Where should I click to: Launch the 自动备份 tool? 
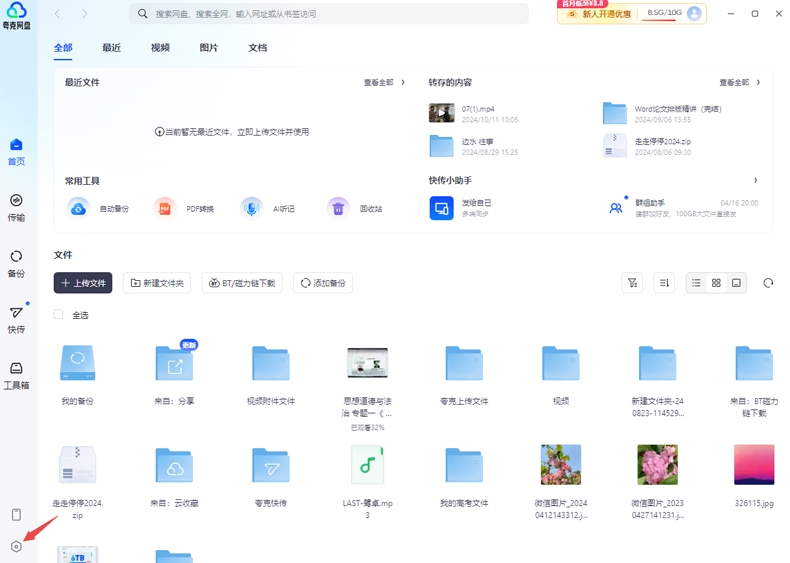click(78, 208)
